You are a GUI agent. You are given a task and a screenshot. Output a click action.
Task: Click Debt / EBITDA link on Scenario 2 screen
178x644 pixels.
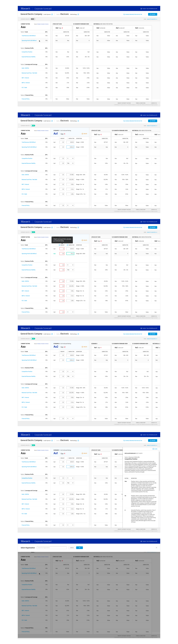point(25,388)
